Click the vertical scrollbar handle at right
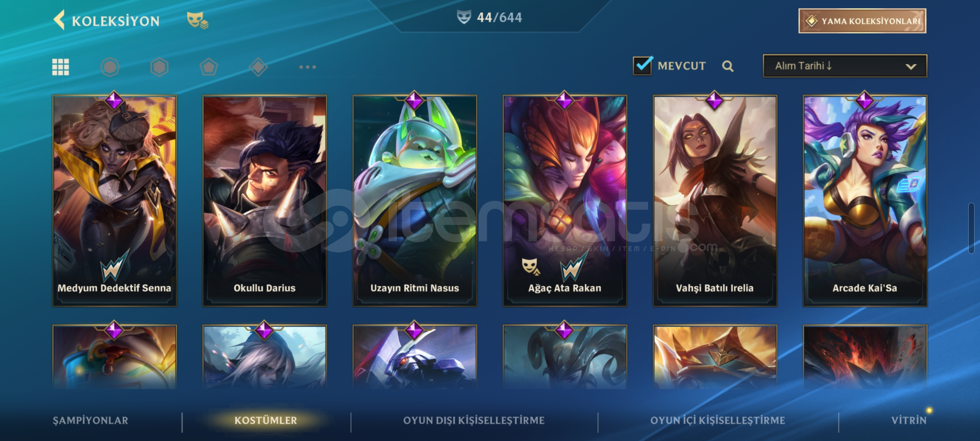 971,228
